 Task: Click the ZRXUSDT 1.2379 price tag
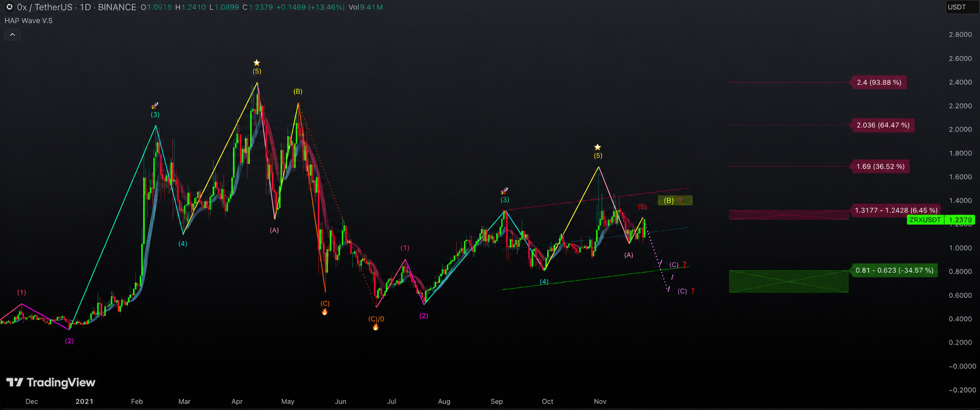[x=941, y=220]
